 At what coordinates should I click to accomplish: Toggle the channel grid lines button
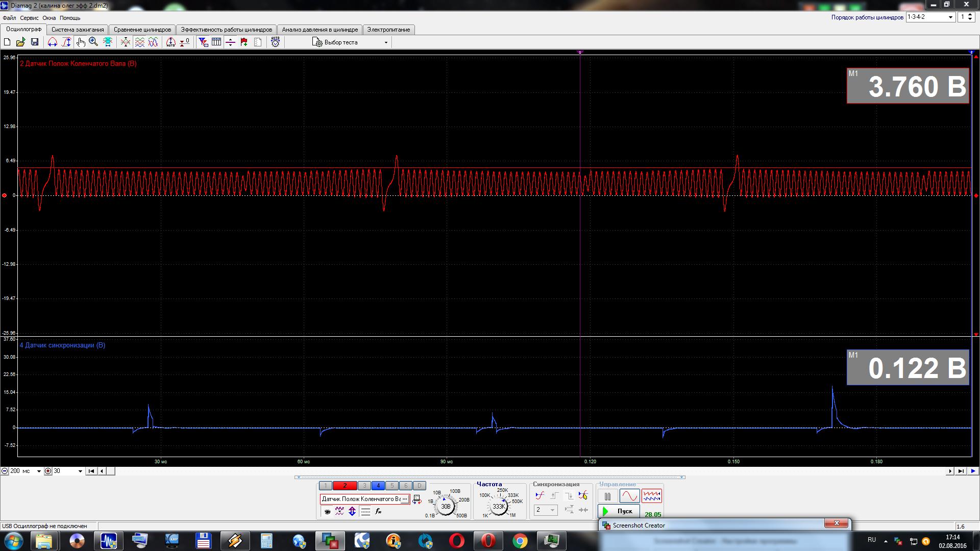pyautogui.click(x=365, y=511)
